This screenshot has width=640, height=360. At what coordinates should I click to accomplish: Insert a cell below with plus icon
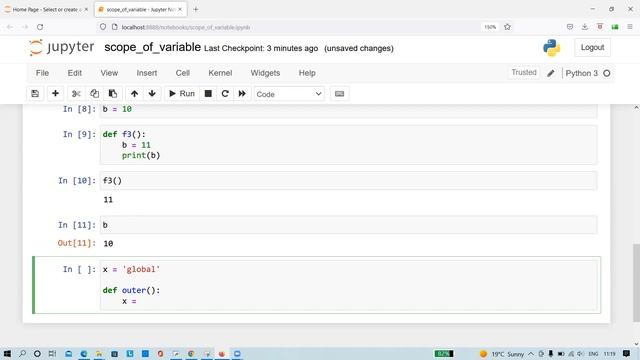pos(55,94)
